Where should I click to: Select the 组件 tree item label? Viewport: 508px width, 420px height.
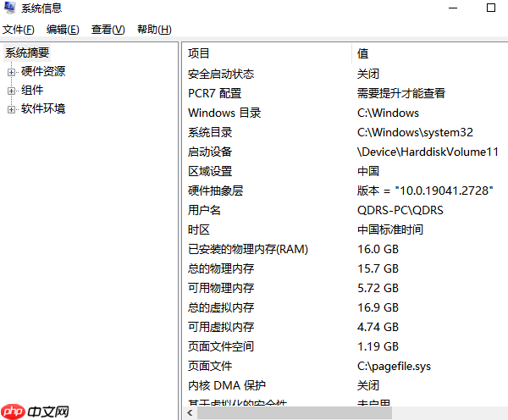coord(32,90)
